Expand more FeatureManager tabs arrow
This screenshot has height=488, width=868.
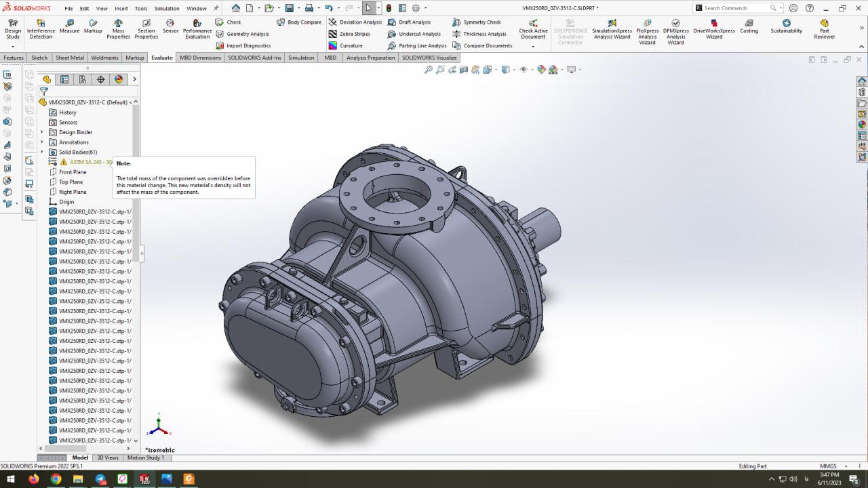pyautogui.click(x=134, y=79)
